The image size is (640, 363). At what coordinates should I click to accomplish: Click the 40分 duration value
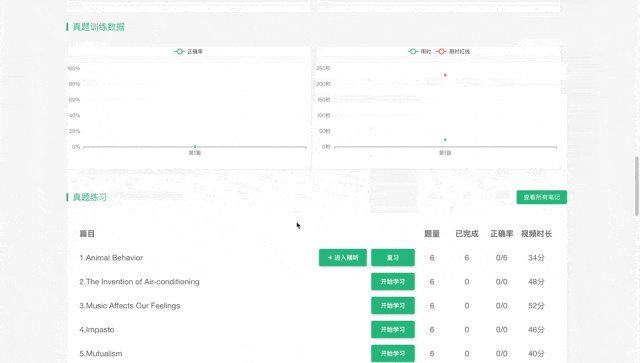(536, 354)
